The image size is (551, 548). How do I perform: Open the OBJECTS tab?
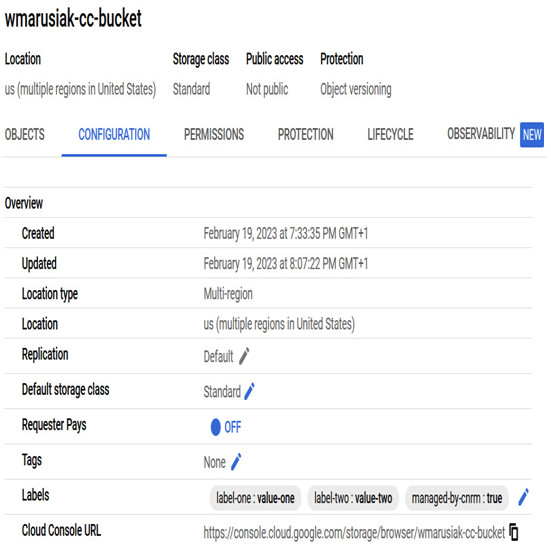coord(25,134)
